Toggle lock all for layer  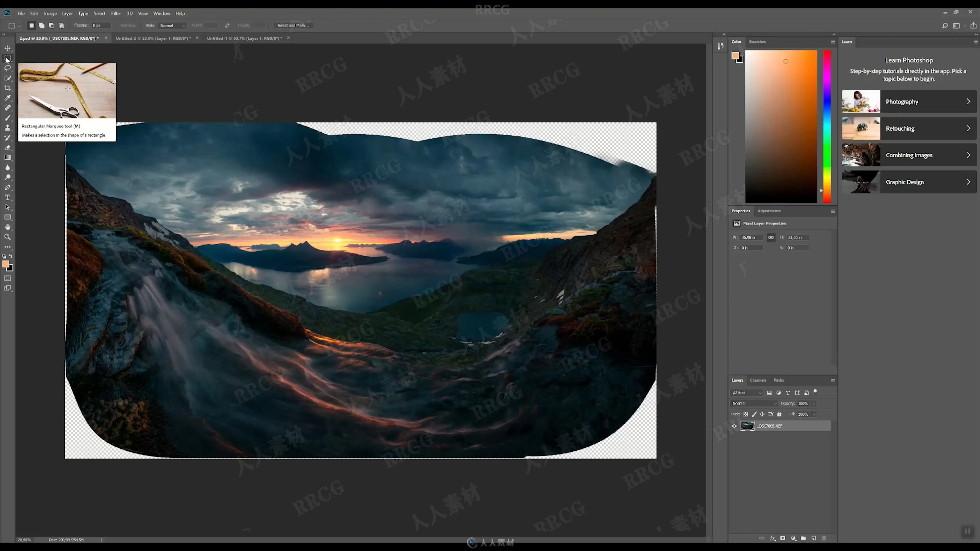point(779,414)
